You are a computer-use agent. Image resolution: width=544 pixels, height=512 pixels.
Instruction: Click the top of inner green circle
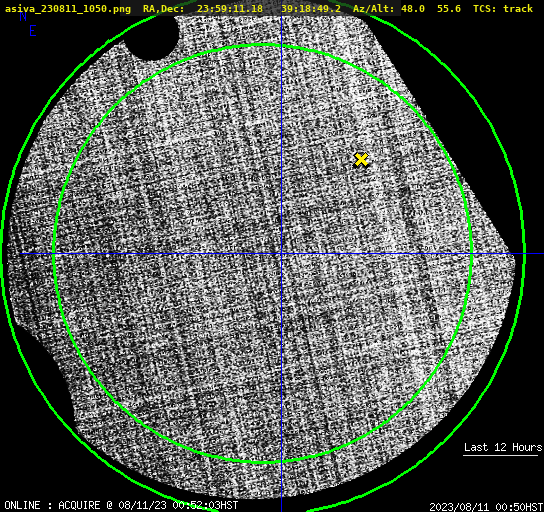point(263,45)
